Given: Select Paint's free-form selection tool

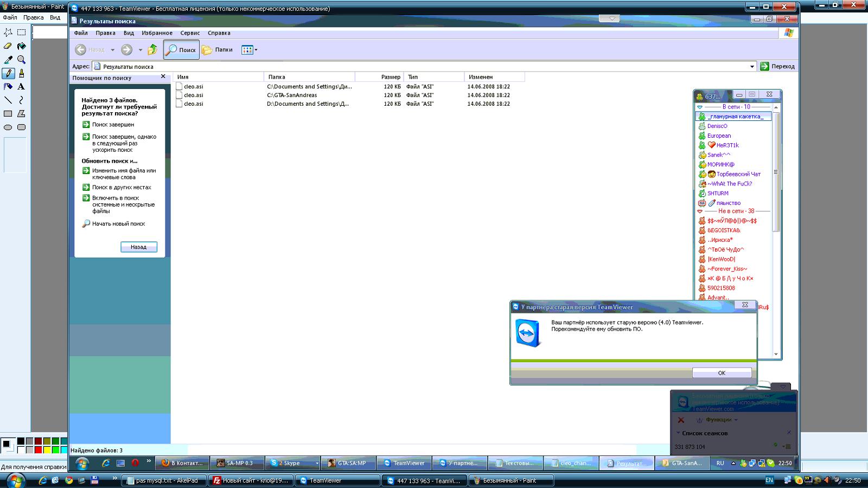Looking at the screenshot, I should (x=8, y=33).
